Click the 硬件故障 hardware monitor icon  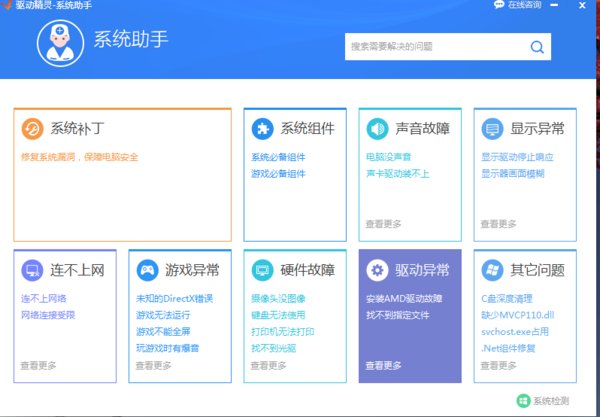coord(262,270)
